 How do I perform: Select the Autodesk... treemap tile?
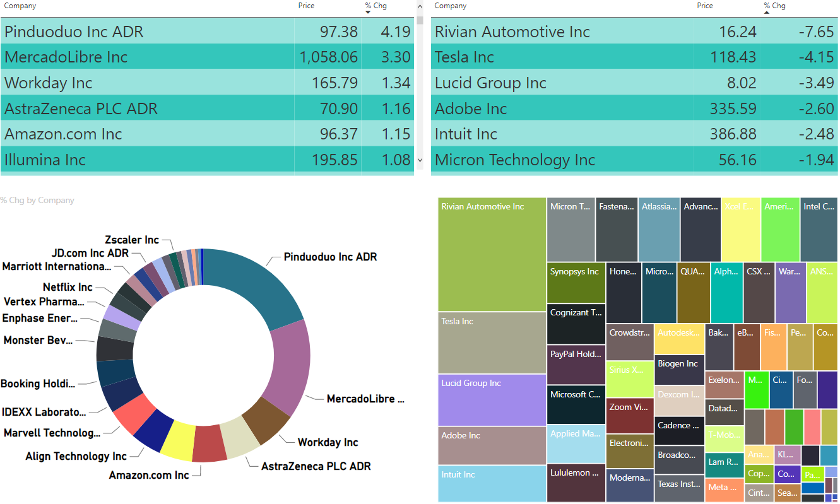[x=680, y=339]
